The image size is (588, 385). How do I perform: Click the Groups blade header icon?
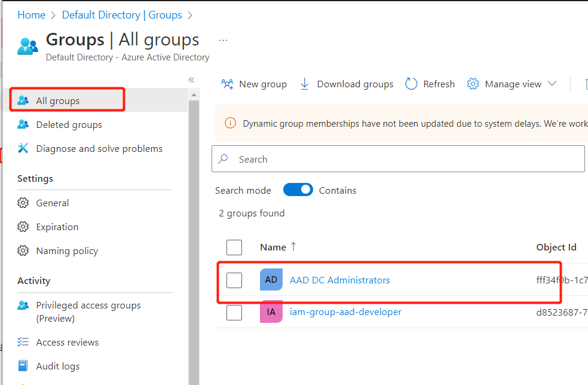coord(27,47)
